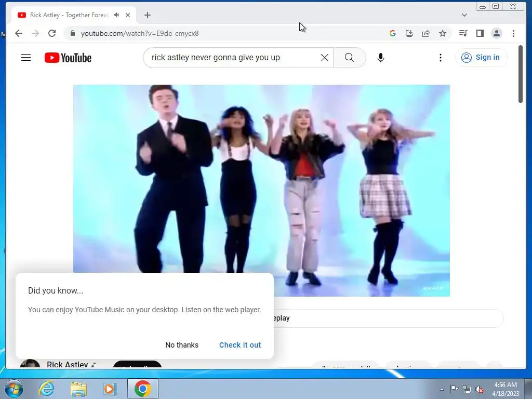Open the Rick Astley channel name
The image size is (532, 399).
pos(68,364)
